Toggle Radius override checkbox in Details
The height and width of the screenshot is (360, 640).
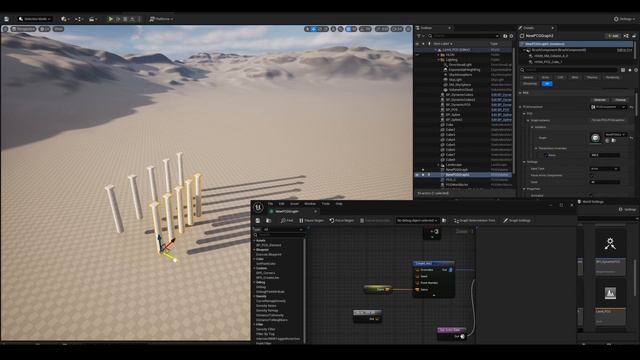coord(546,155)
